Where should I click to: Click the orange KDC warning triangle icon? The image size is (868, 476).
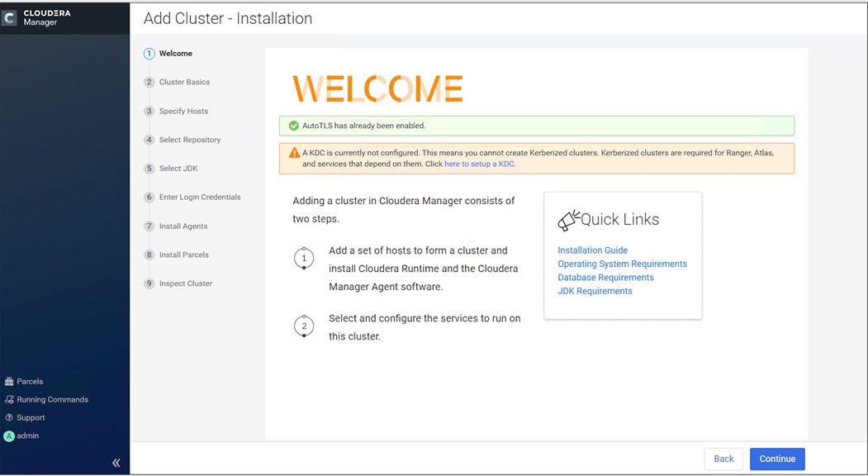coord(295,152)
